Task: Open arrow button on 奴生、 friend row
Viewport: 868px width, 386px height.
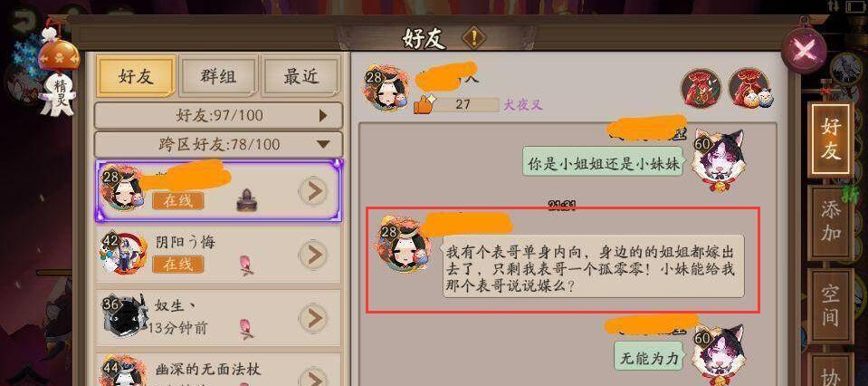Action: point(314,318)
